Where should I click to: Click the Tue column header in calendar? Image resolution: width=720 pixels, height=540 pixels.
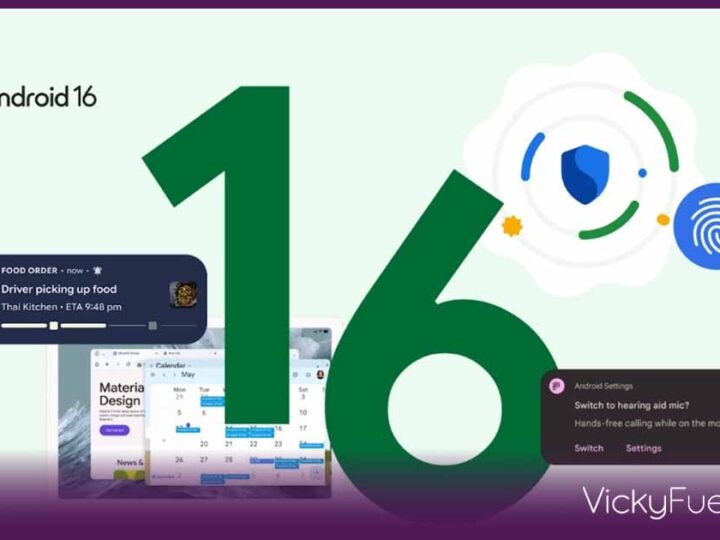(204, 389)
